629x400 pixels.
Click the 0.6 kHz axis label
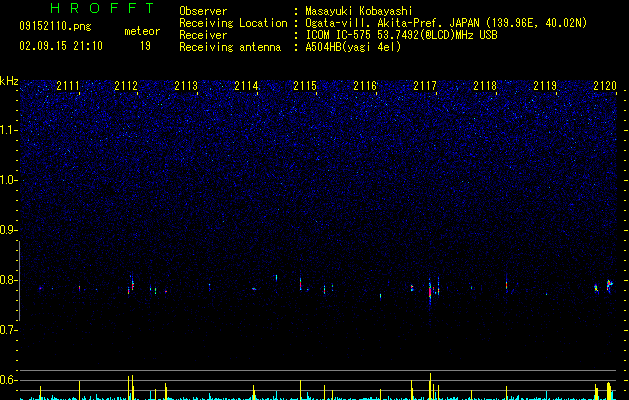pos(8,380)
